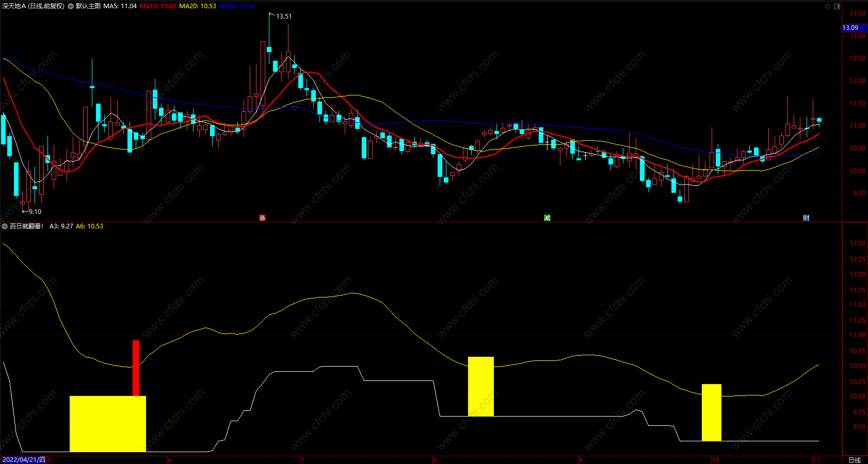This screenshot has width=868, height=464.
Task: Click the blue 财 event marker
Action: point(806,218)
